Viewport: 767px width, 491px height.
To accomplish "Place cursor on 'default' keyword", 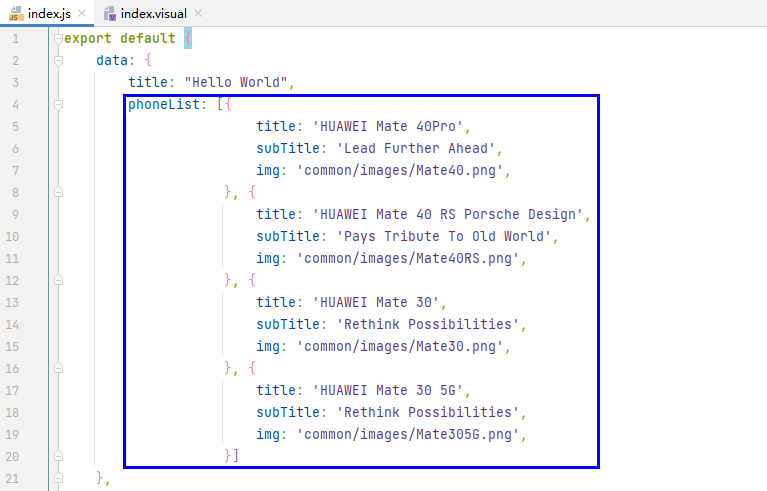I will point(148,39).
